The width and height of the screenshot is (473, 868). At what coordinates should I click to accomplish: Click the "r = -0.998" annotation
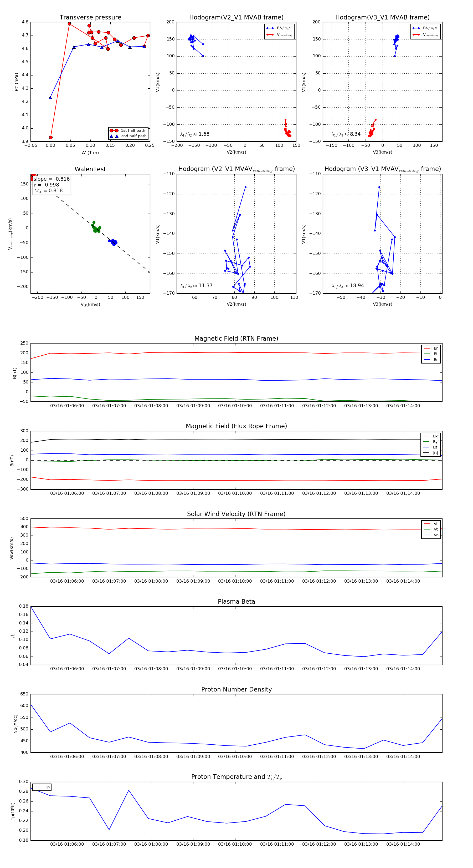pos(47,185)
